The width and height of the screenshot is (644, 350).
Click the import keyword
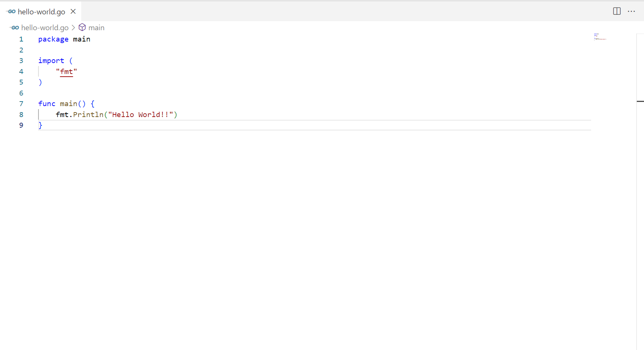click(51, 61)
